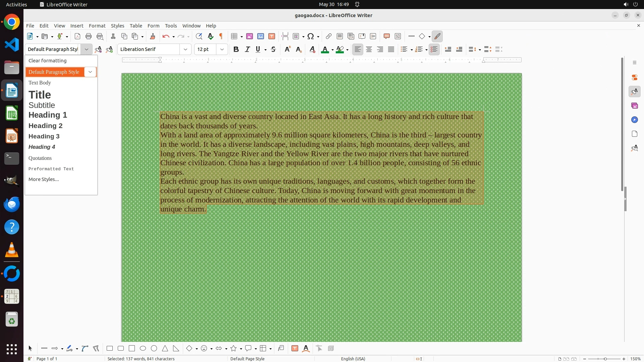Image resolution: width=644 pixels, height=362 pixels.
Task: Click the zoom slider in status bar
Action: click(605, 359)
